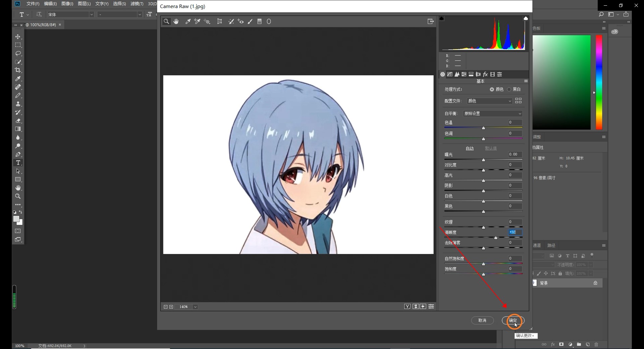The height and width of the screenshot is (349, 644).
Task: Open the 白平衡 white balance dropdown
Action: (x=492, y=114)
